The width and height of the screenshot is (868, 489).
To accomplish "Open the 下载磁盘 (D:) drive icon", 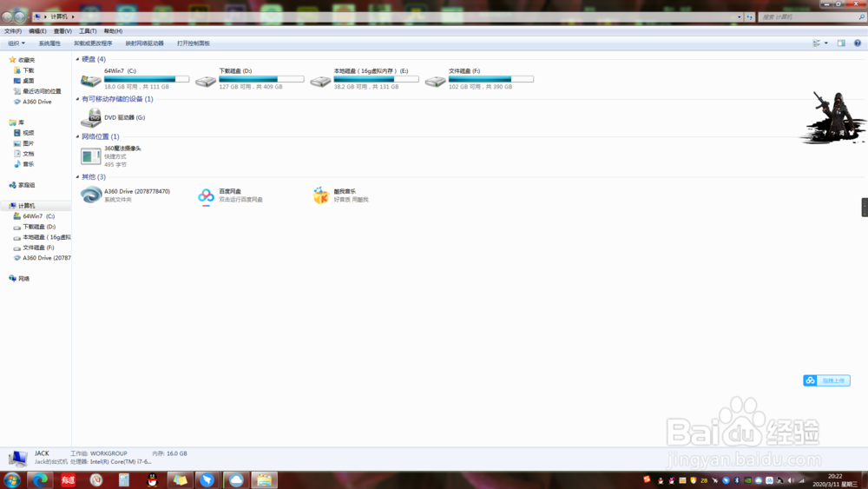I will point(206,82).
